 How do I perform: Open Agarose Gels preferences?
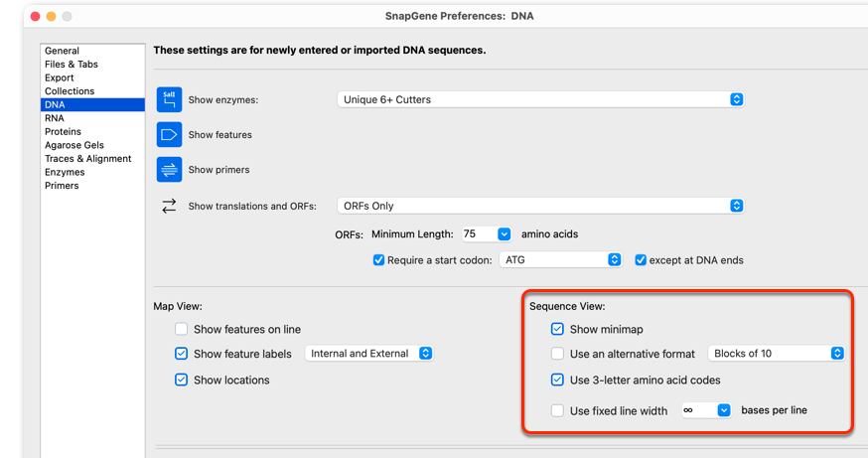point(92,145)
